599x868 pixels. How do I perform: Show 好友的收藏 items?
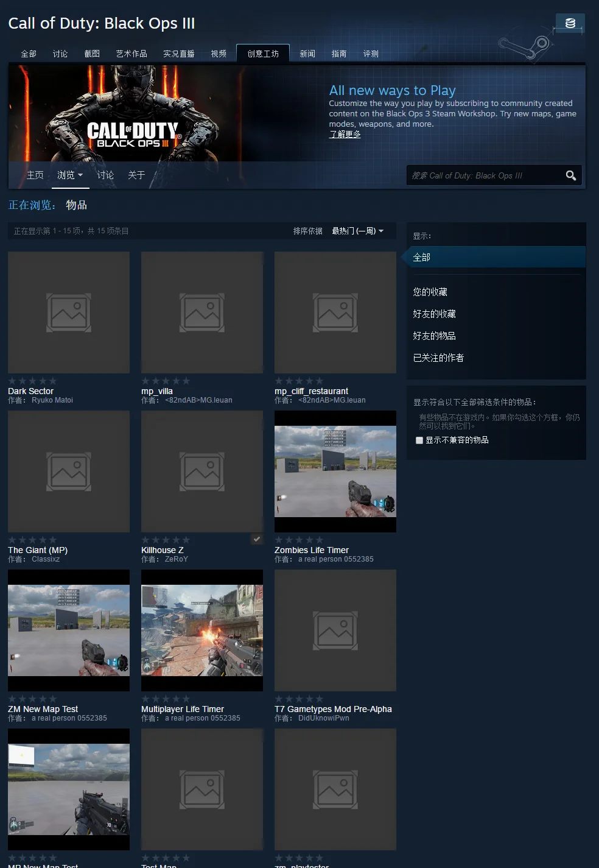[x=434, y=314]
